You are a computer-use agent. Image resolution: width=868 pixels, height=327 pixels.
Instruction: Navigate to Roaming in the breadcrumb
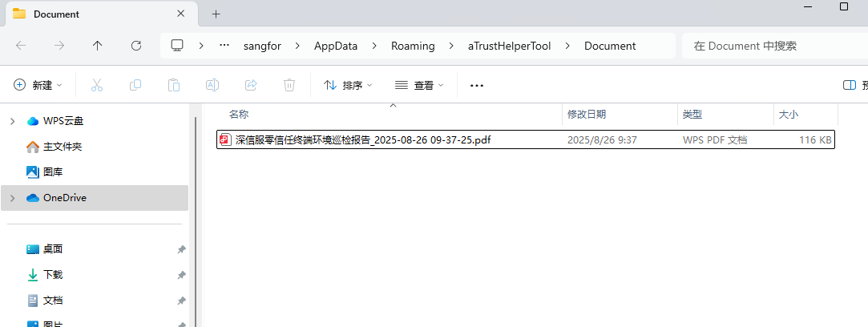tap(413, 46)
